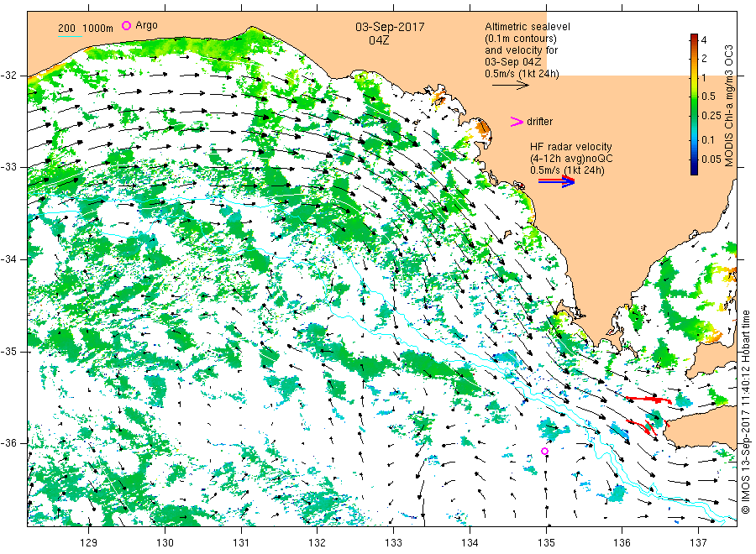Click longitude axis label 133
The width and height of the screenshot is (756, 554).
[393, 543]
